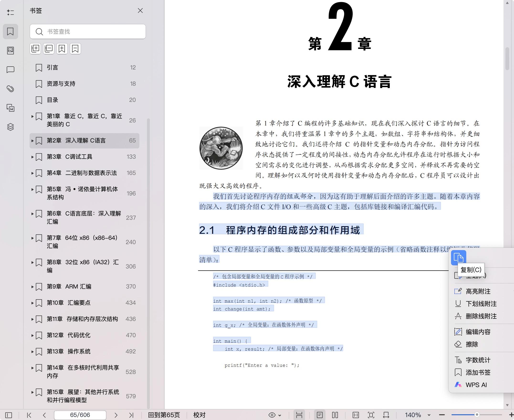Open the layers panel icon in sidebar
Screen dimensions: 514x420
10,127
